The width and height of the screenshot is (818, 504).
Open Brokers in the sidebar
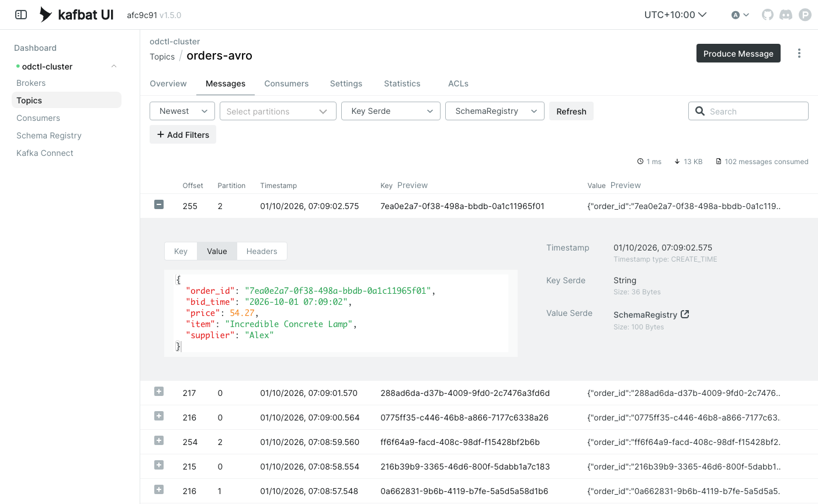[x=31, y=83]
